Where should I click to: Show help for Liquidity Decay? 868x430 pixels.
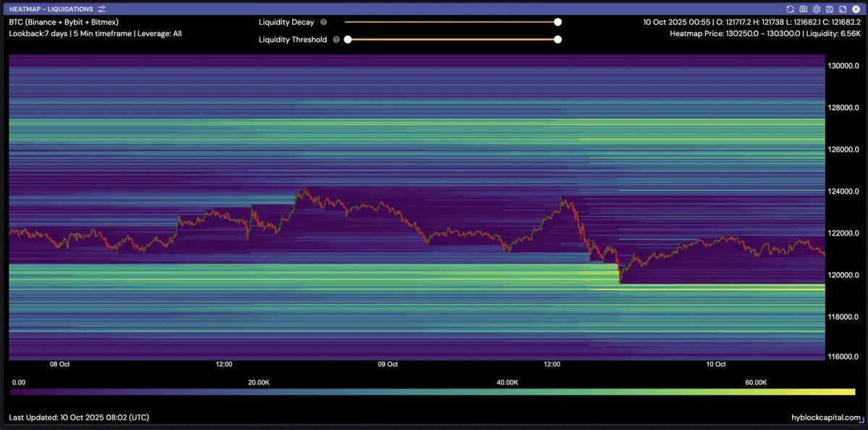pyautogui.click(x=323, y=22)
